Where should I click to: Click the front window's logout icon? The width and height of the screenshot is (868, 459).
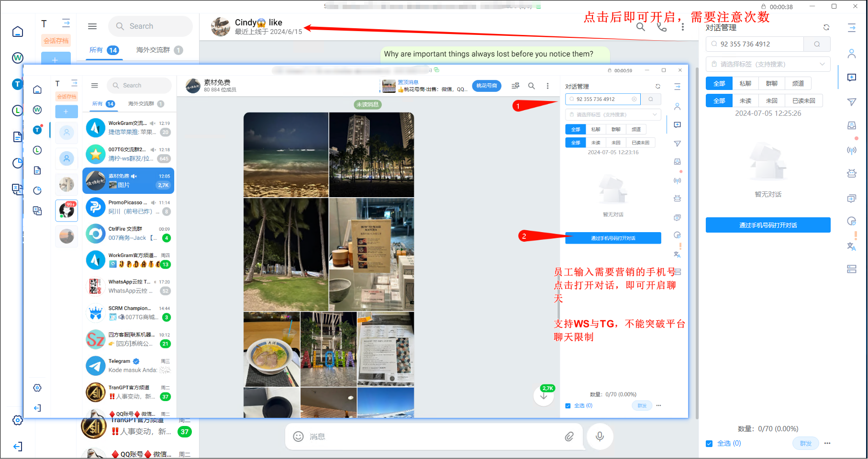37,408
